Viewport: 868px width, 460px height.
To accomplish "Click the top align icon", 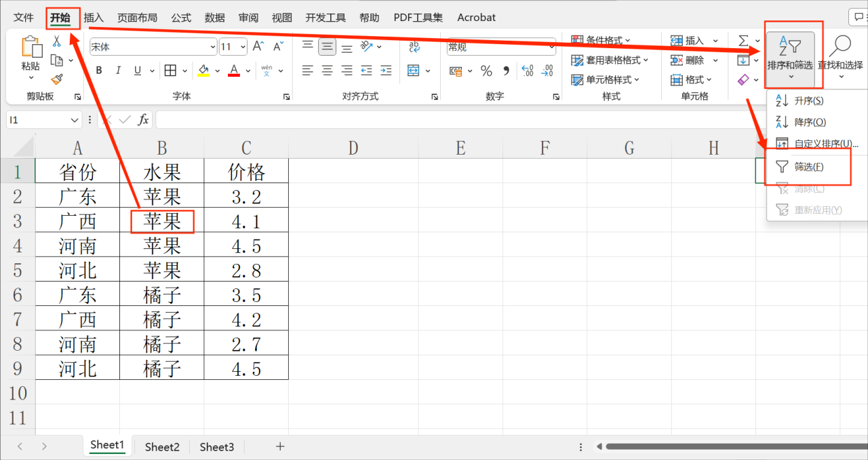I will click(x=307, y=46).
